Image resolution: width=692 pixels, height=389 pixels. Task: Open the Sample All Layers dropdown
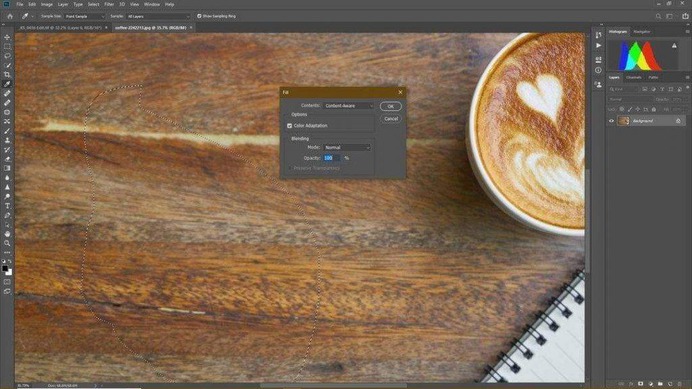158,16
